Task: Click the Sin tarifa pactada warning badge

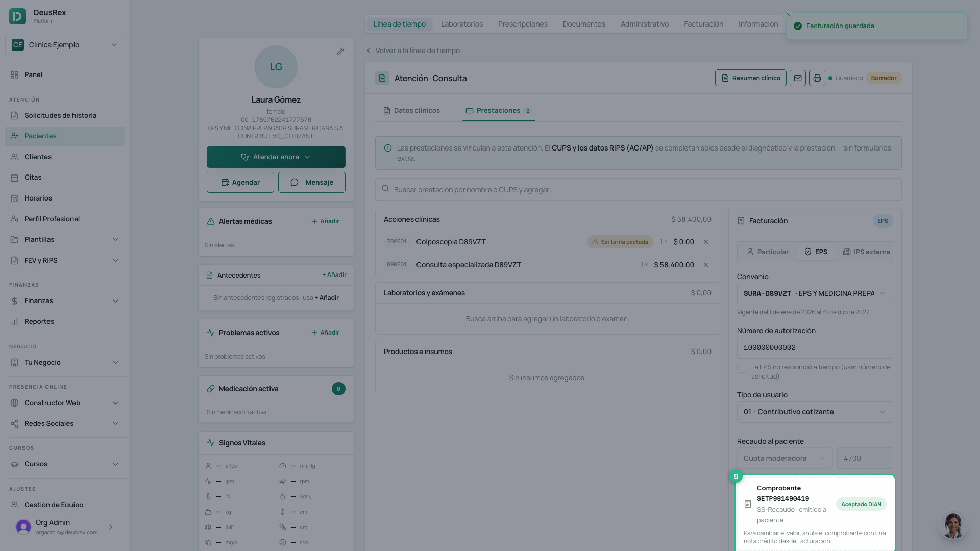Action: coord(620,242)
